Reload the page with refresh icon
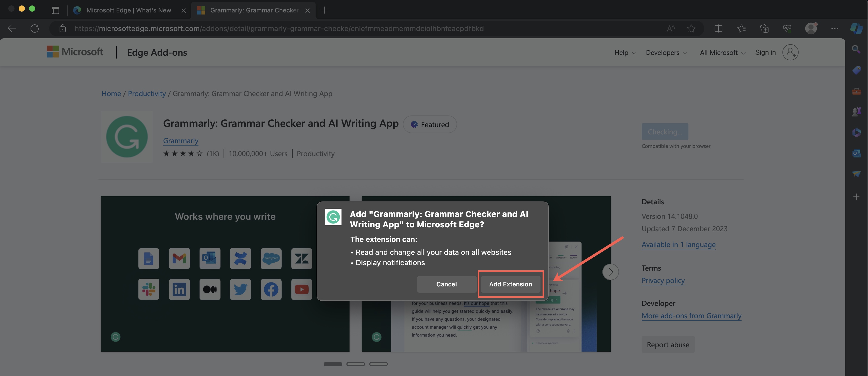The image size is (868, 376). click(x=35, y=28)
